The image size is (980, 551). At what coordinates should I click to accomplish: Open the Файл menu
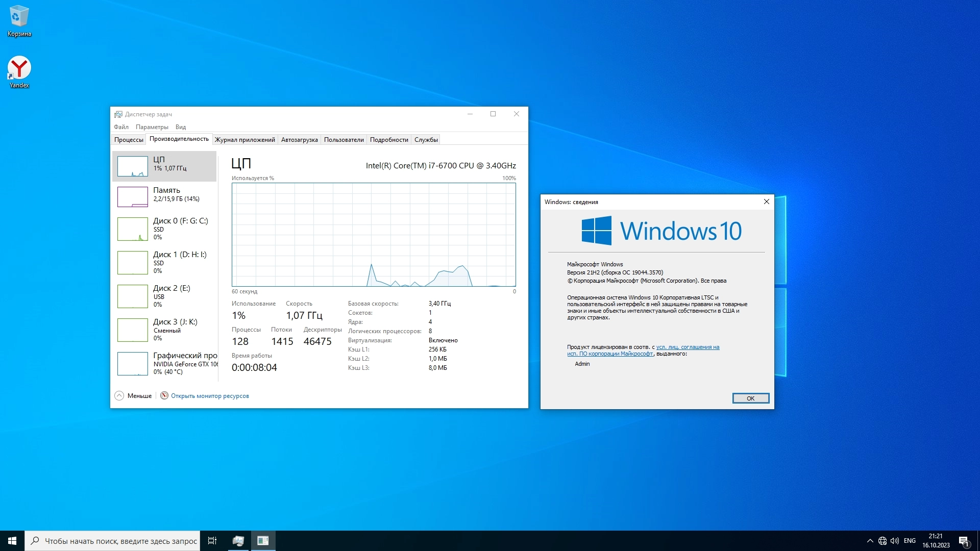click(x=121, y=127)
